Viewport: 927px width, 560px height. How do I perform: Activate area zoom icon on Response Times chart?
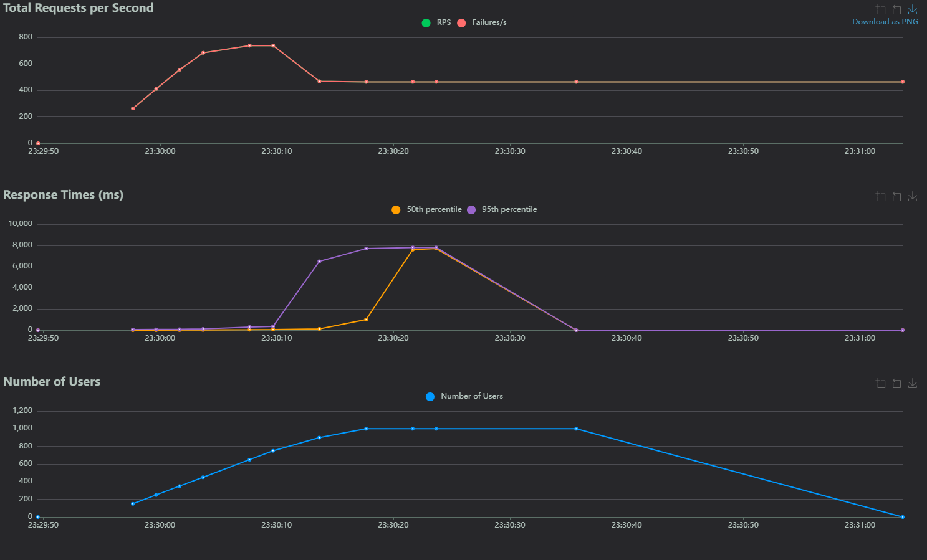pos(881,196)
